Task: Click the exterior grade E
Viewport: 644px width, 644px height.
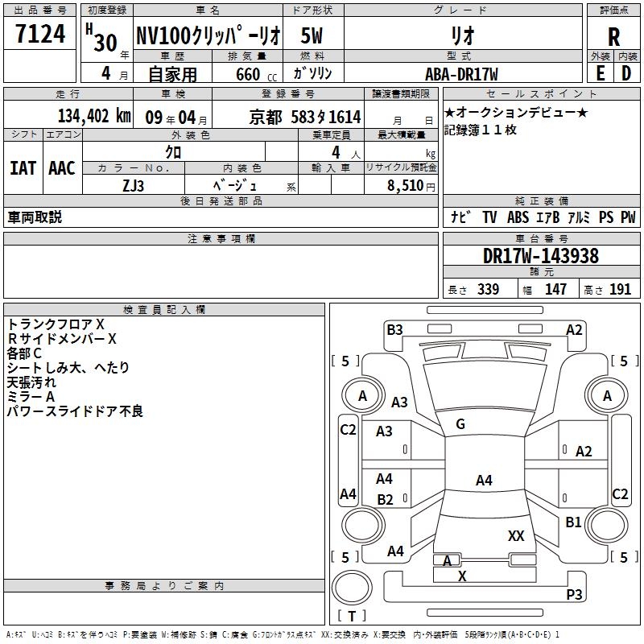Action: [x=600, y=74]
